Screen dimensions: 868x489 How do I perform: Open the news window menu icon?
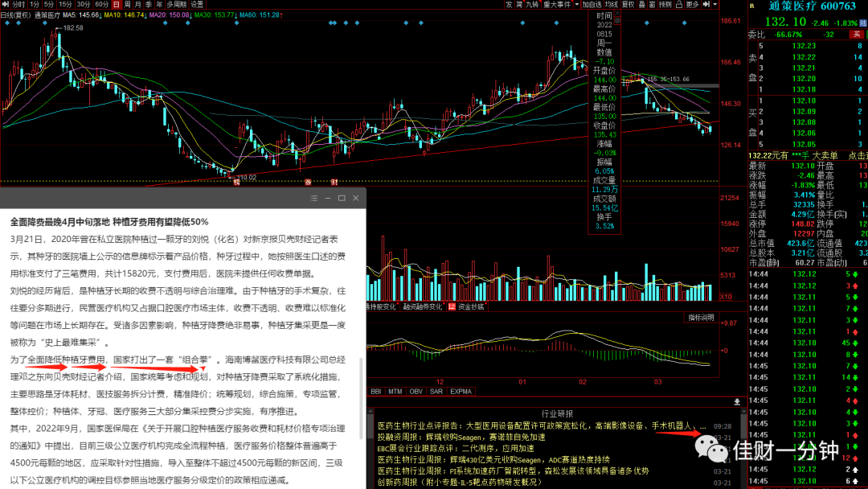pyautogui.click(x=314, y=198)
